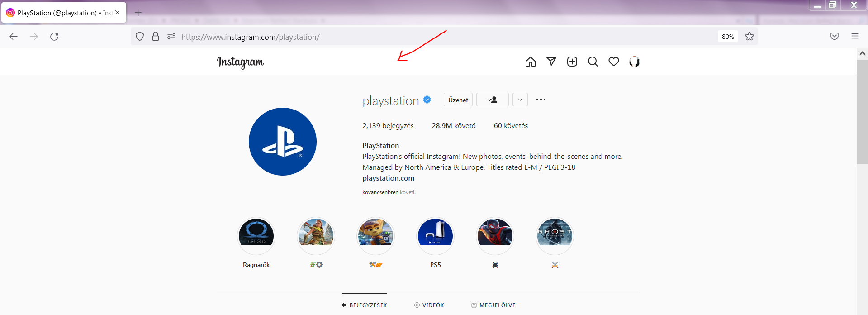The width and height of the screenshot is (868, 315).
Task: Open own profile avatar in navbar
Action: click(x=635, y=62)
